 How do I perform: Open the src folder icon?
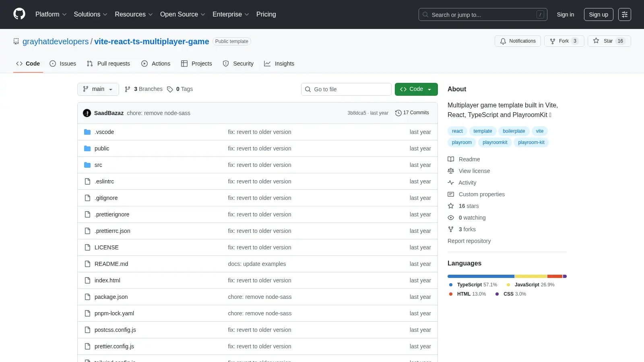(87, 165)
